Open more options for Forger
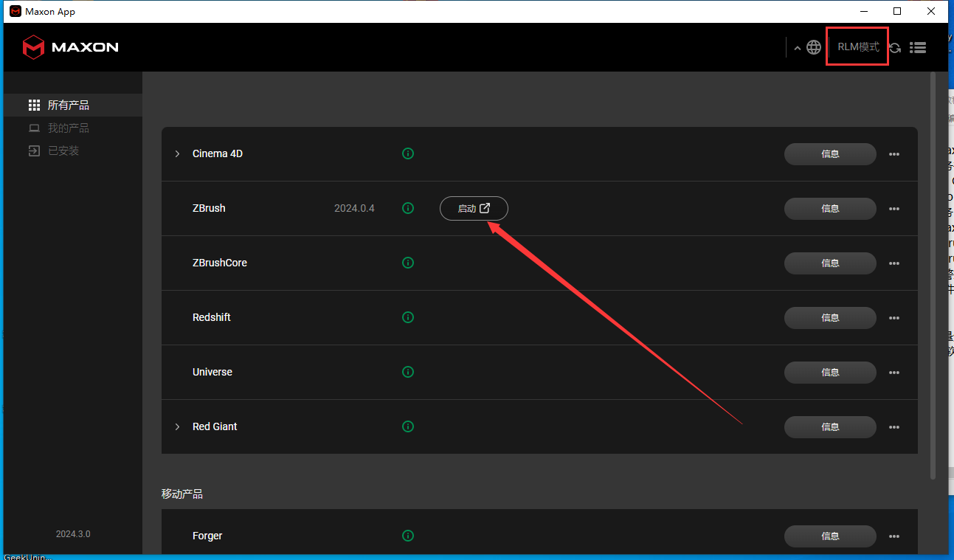 point(894,536)
